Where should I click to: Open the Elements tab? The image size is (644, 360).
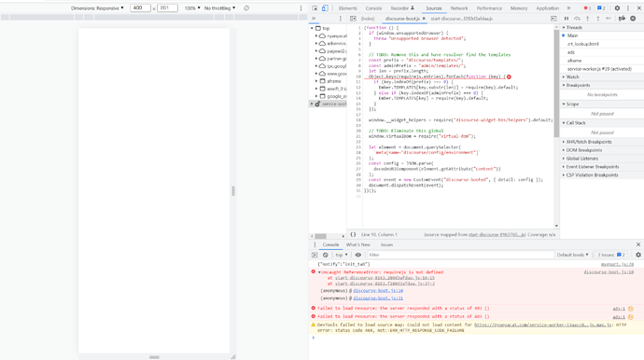[x=348, y=8]
